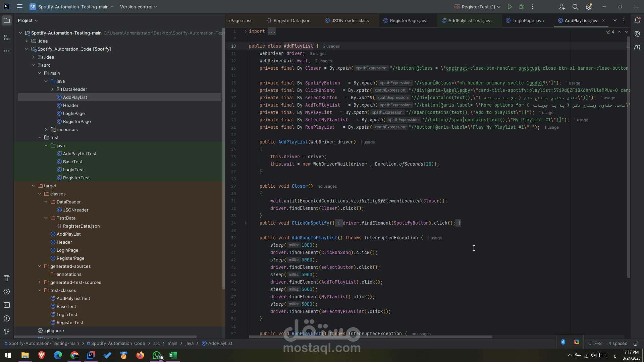
Task: Jump to next highlighted problem arrow
Action: coord(626,32)
